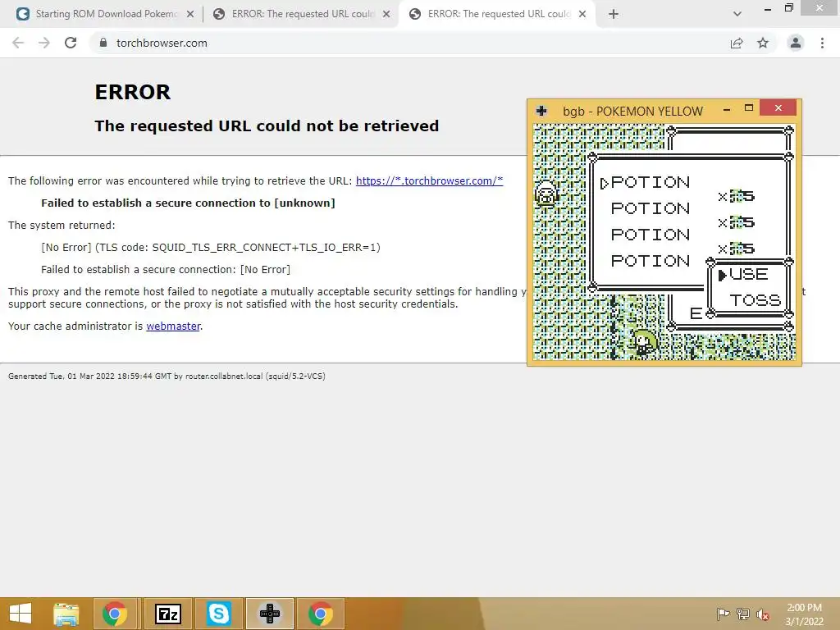Click the muted volume tray icon
840x630 pixels.
point(763,614)
